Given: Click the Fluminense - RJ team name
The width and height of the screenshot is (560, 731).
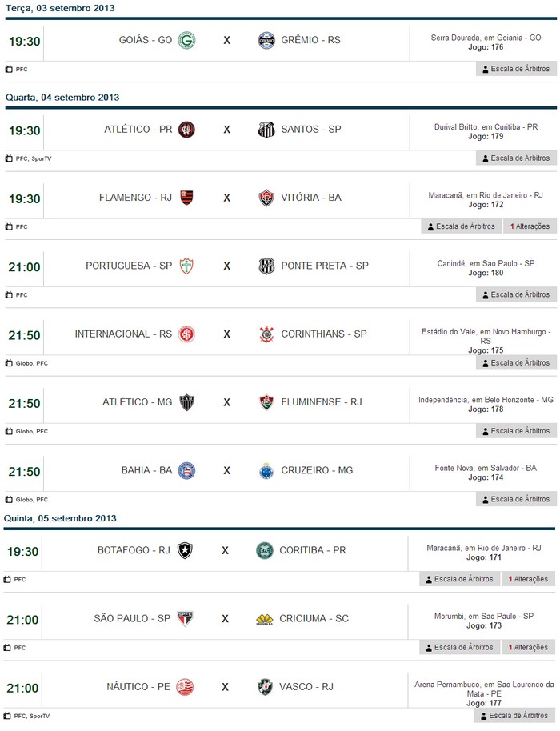Looking at the screenshot, I should 322,402.
